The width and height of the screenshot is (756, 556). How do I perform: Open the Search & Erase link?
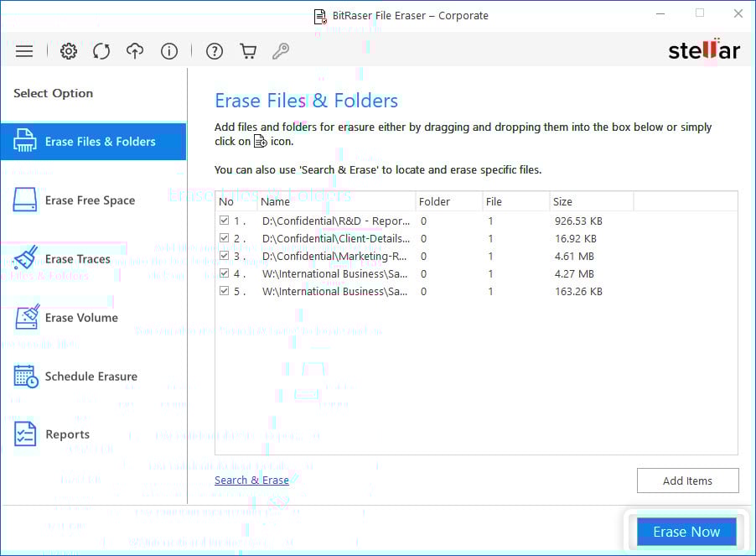tap(251, 481)
